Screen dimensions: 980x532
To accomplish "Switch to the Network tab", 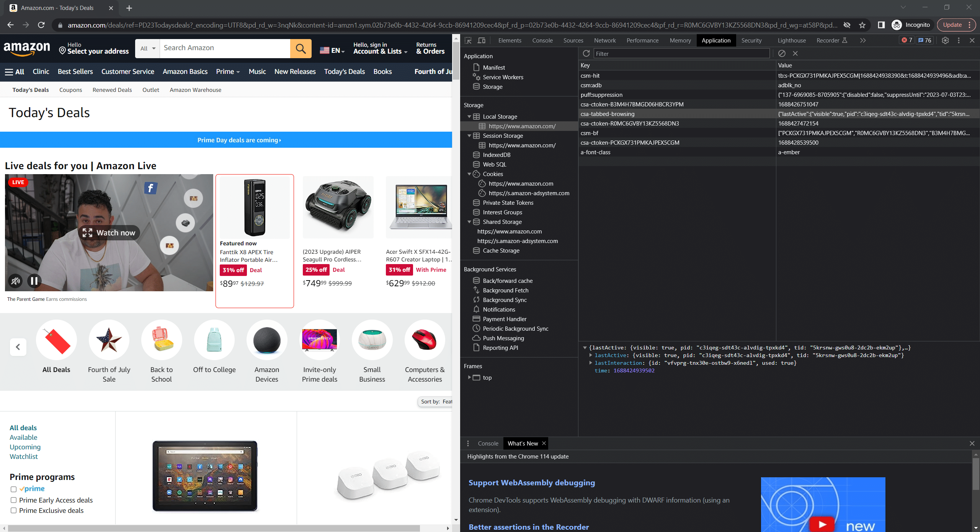I will tap(605, 41).
